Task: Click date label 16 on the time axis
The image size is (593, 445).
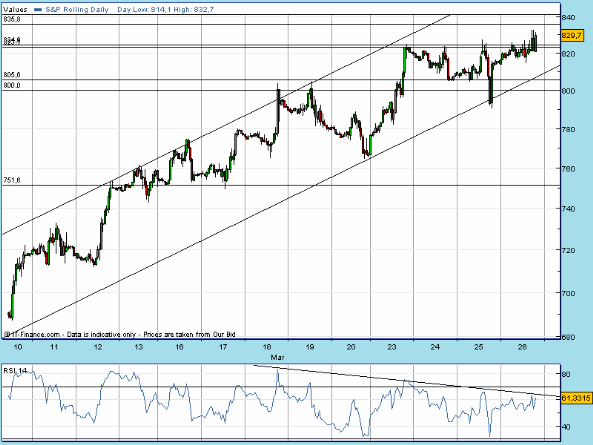Action: (179, 347)
